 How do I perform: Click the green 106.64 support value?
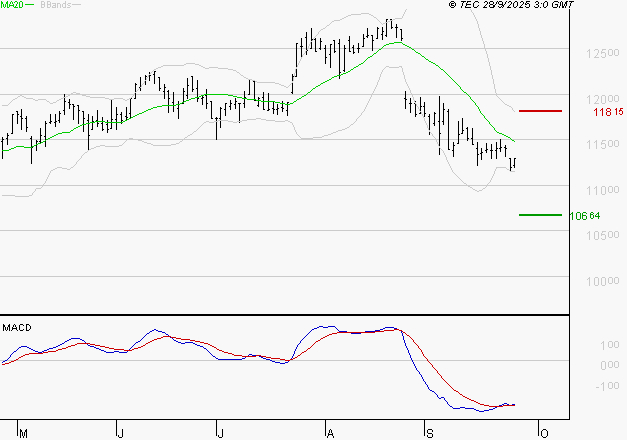pyautogui.click(x=585, y=216)
